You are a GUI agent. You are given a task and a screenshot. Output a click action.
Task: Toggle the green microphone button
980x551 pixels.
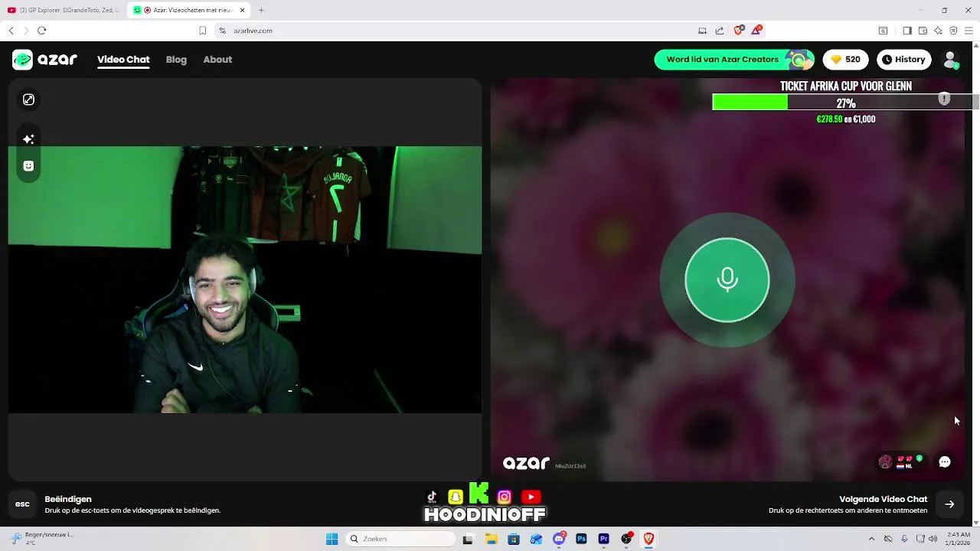[x=727, y=280]
